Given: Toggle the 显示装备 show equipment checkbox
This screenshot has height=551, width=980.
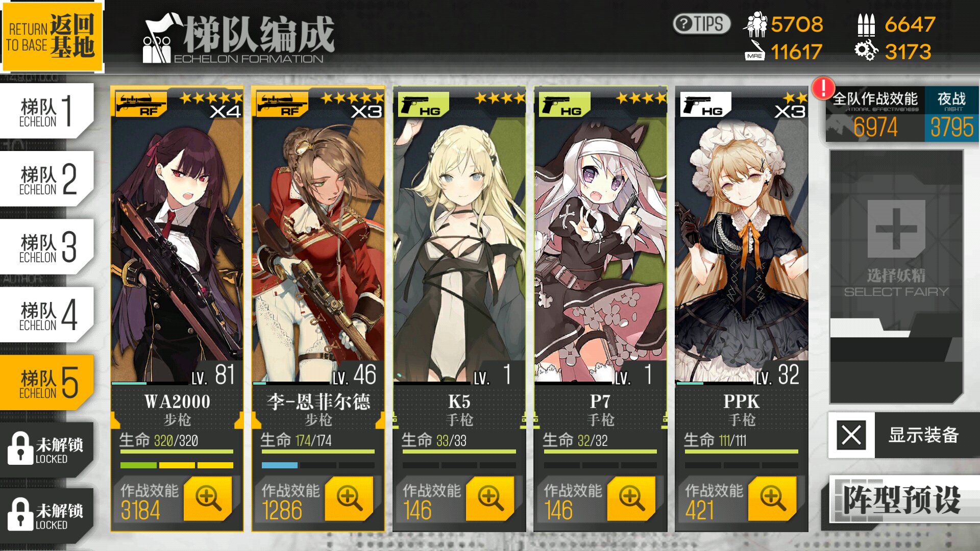Looking at the screenshot, I should tap(851, 436).
